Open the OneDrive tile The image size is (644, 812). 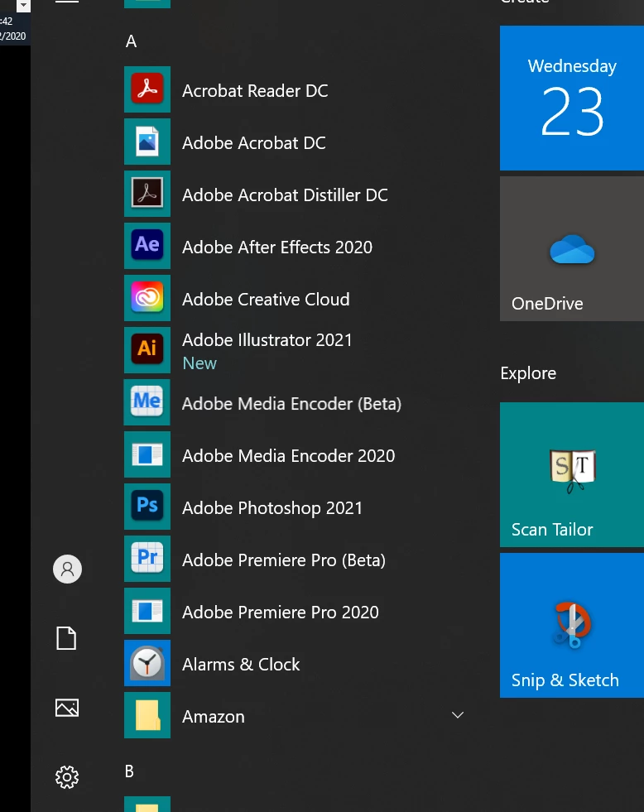(571, 248)
